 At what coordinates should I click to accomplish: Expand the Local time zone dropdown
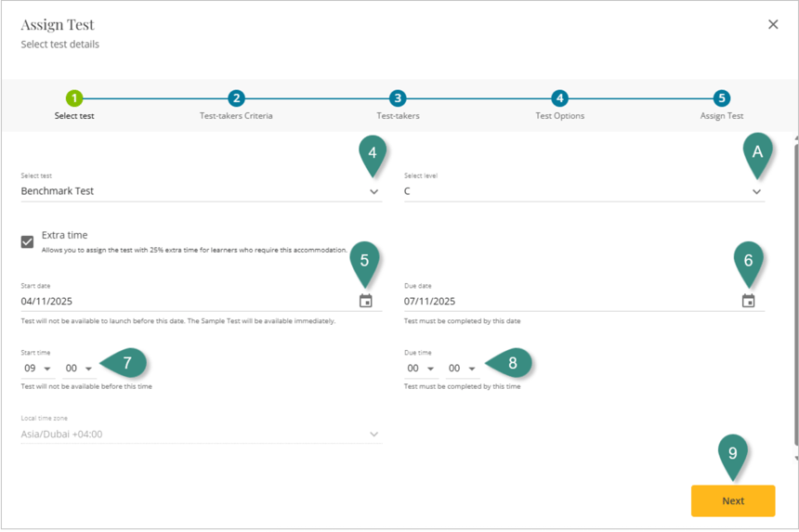(374, 435)
